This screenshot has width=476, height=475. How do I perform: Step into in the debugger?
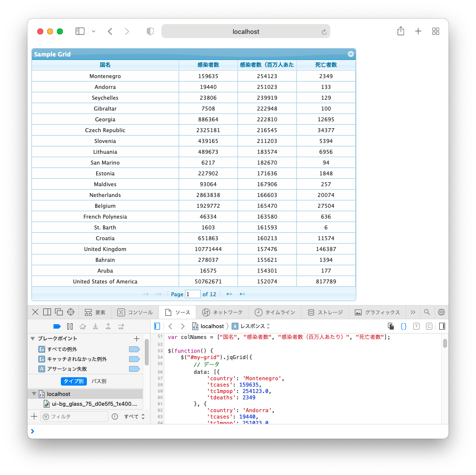click(x=95, y=326)
